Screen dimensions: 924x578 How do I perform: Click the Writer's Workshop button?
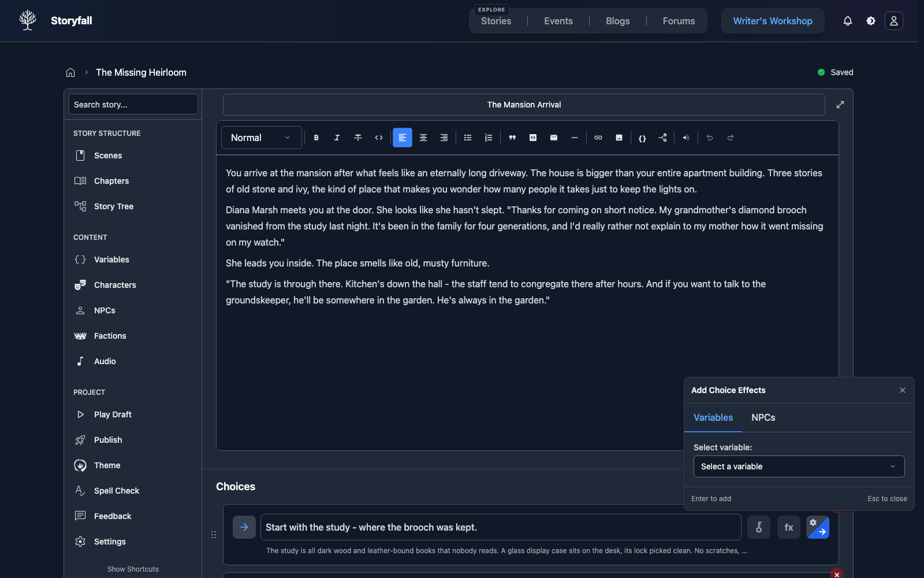point(773,21)
